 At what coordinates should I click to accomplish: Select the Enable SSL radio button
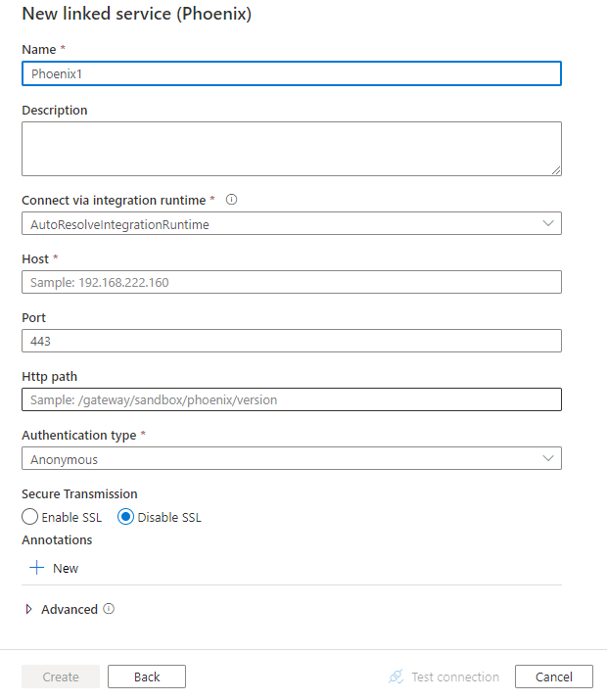pos(29,517)
